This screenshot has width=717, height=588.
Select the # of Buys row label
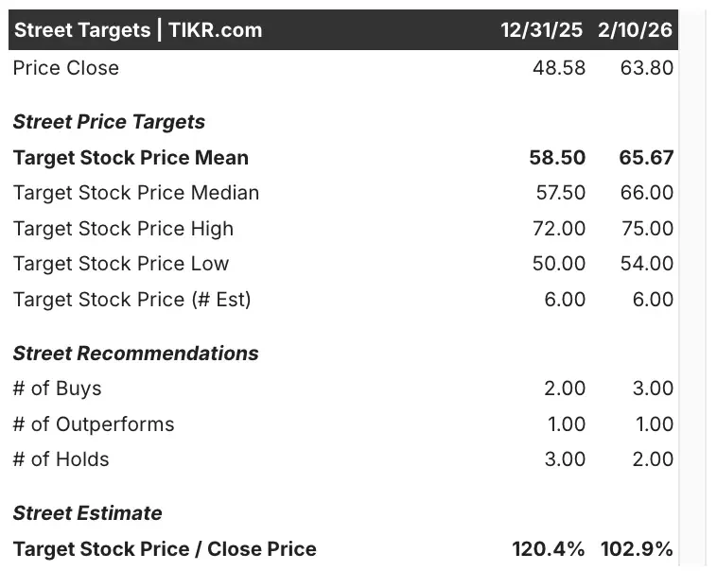pos(57,389)
